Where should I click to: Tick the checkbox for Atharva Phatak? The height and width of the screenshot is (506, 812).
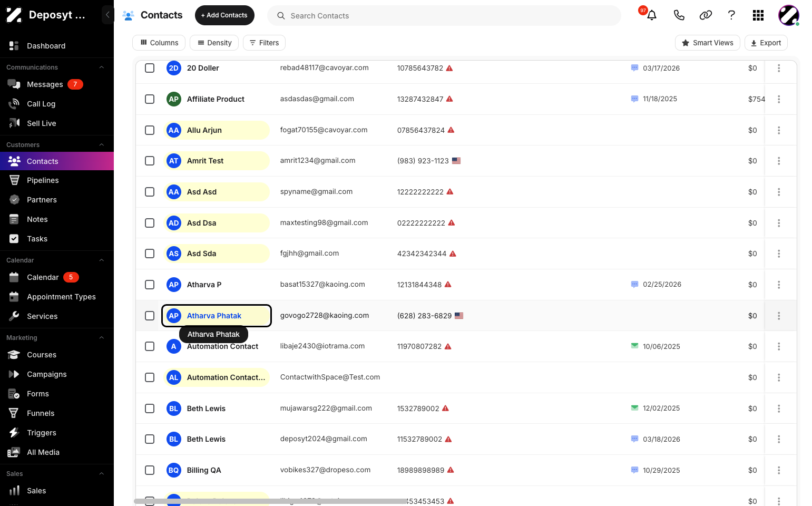(x=150, y=316)
